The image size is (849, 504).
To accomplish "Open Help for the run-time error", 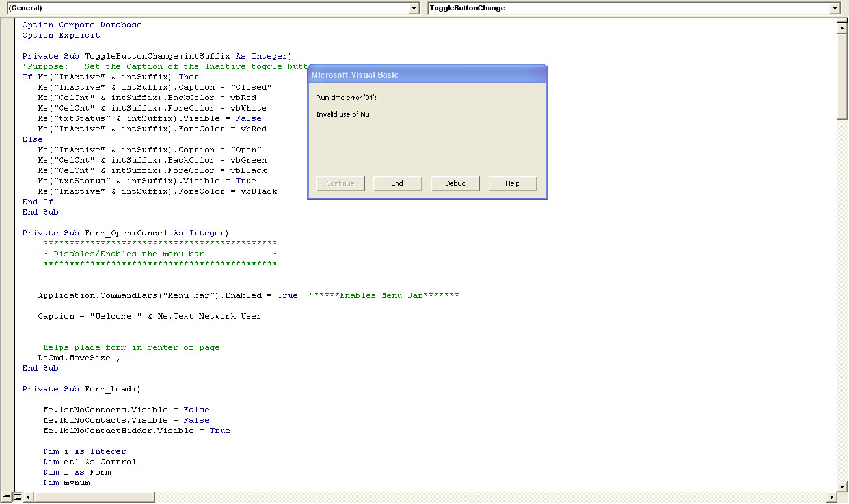I will pyautogui.click(x=513, y=183).
